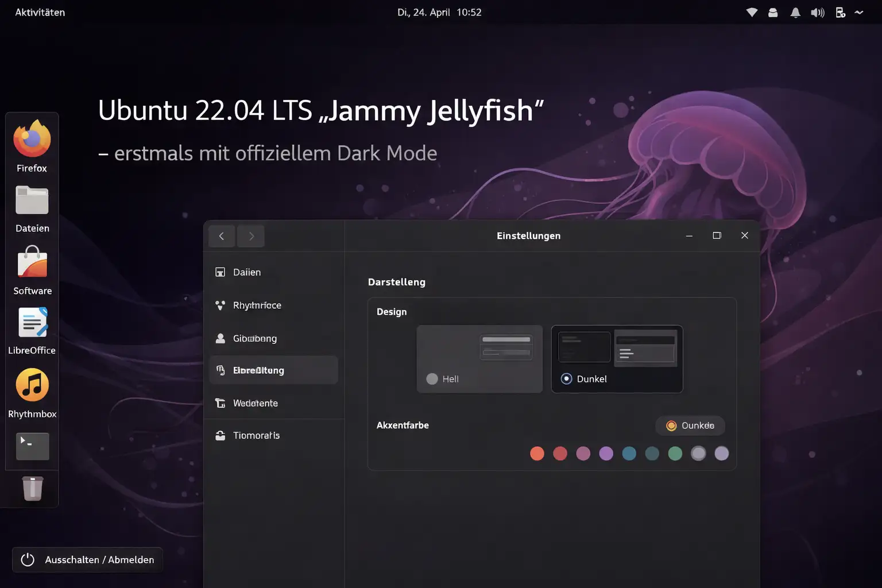Click the printer-style sidebar icon below appearance
882x588 pixels.
click(x=220, y=403)
